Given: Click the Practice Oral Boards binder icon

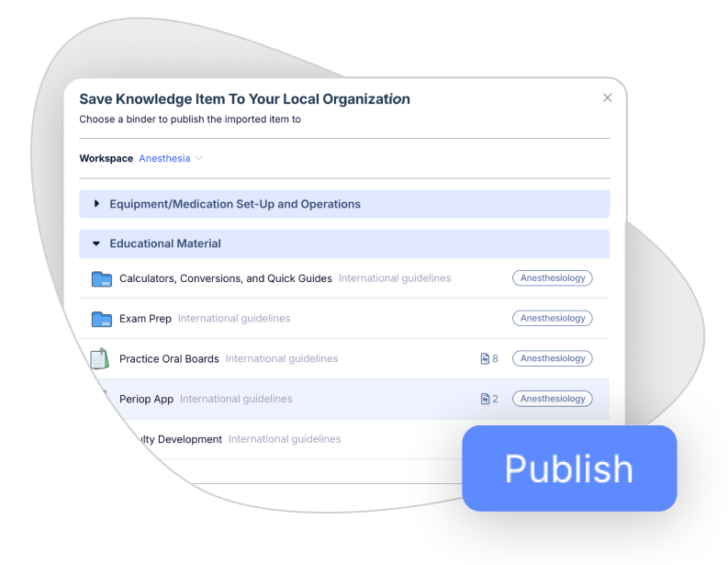Looking at the screenshot, I should 100,358.
